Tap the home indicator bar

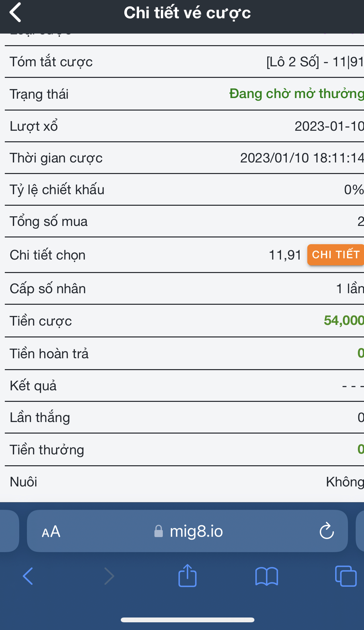coord(187,620)
